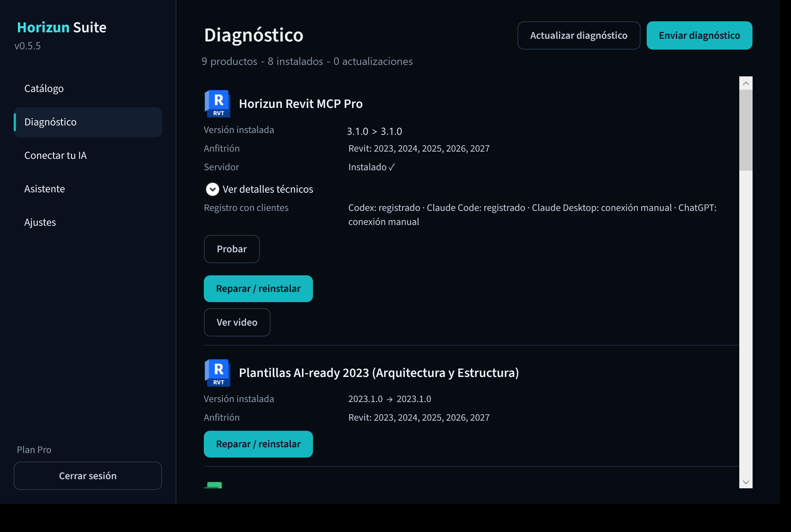
Task: Click the Horizun Revit MCP Pro title
Action: 301,104
